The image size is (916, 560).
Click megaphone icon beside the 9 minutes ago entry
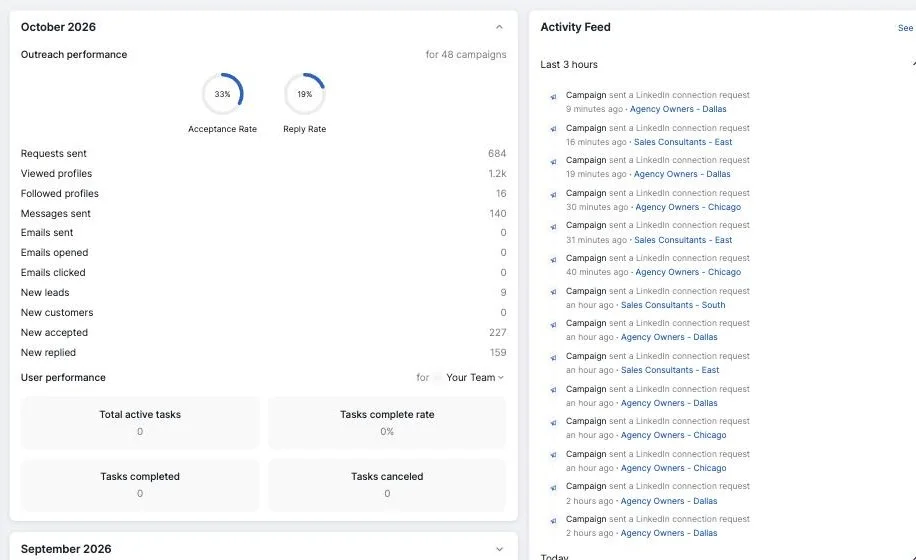coord(553,97)
